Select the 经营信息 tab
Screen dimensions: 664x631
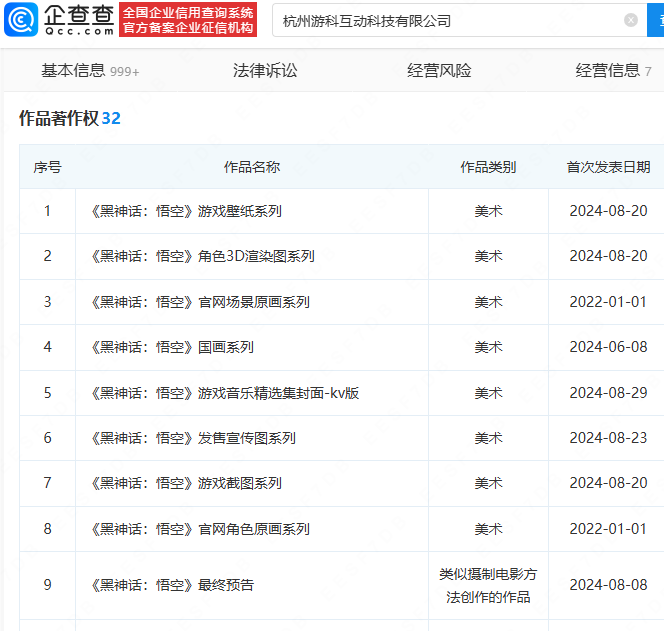pyautogui.click(x=613, y=70)
